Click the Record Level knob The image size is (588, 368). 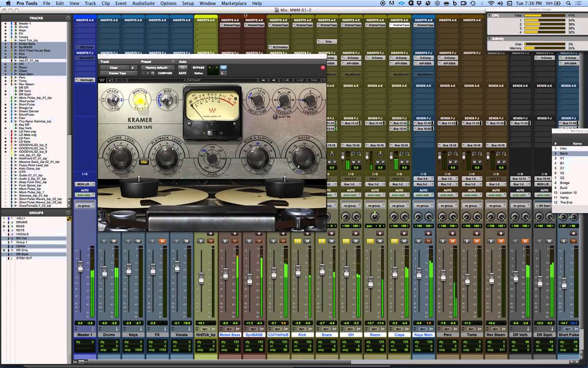click(x=121, y=157)
